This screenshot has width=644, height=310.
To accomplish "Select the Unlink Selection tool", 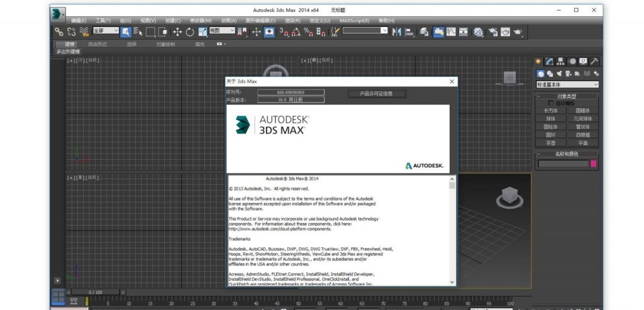I will pos(72,31).
